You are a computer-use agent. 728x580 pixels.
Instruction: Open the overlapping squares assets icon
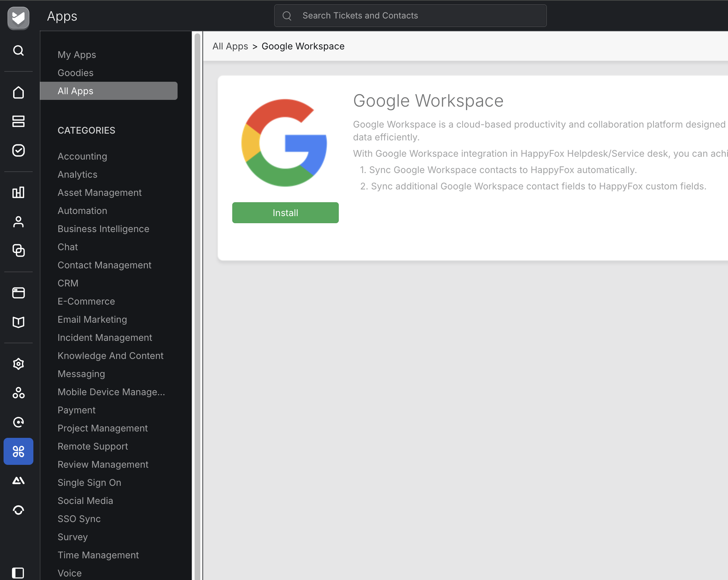18,251
